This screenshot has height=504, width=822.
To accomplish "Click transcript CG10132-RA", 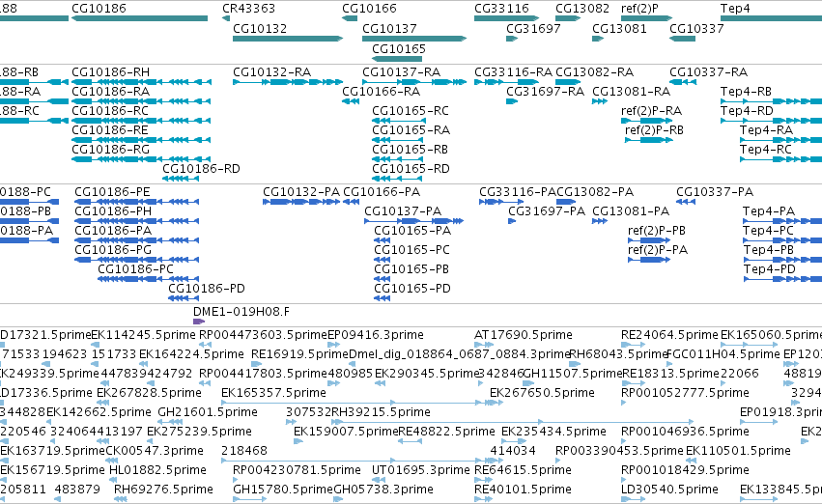I will tap(272, 72).
